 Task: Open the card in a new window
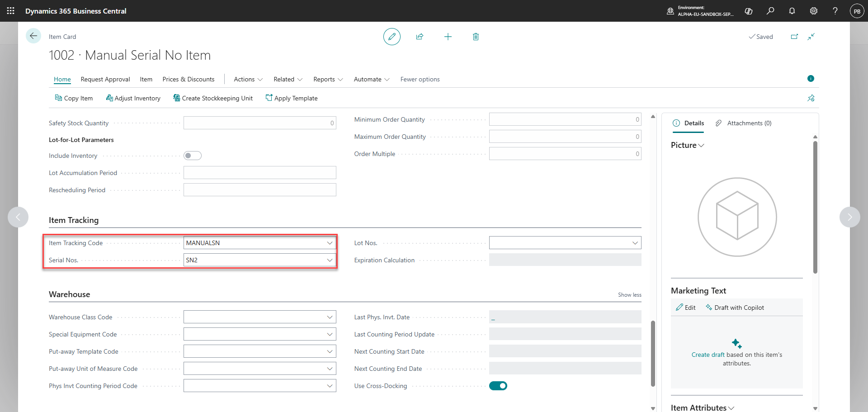tap(794, 37)
